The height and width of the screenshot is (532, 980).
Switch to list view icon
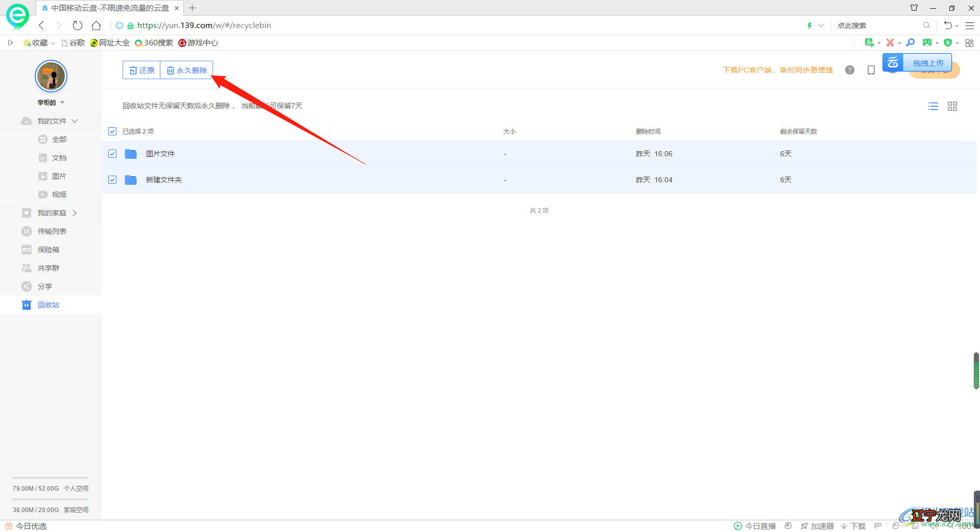933,106
